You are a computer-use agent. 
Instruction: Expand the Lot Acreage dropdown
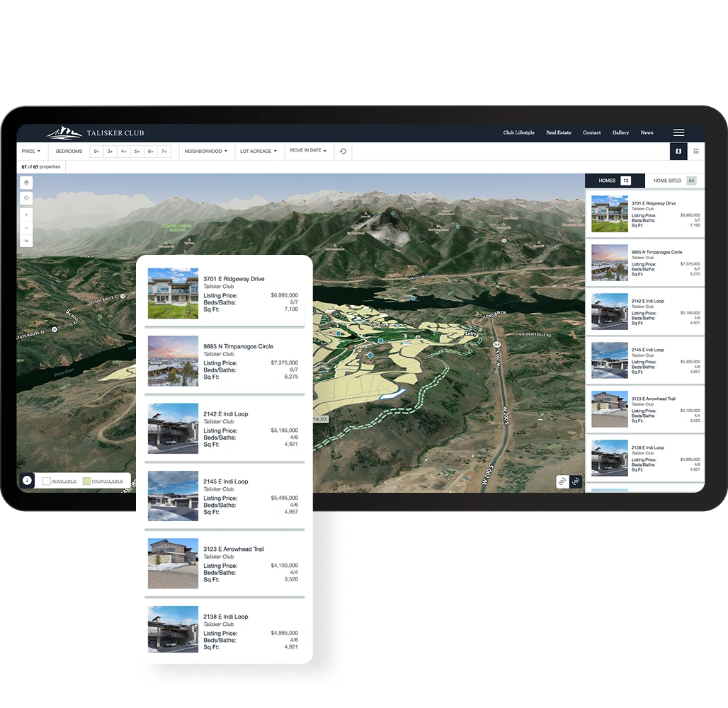pyautogui.click(x=258, y=152)
